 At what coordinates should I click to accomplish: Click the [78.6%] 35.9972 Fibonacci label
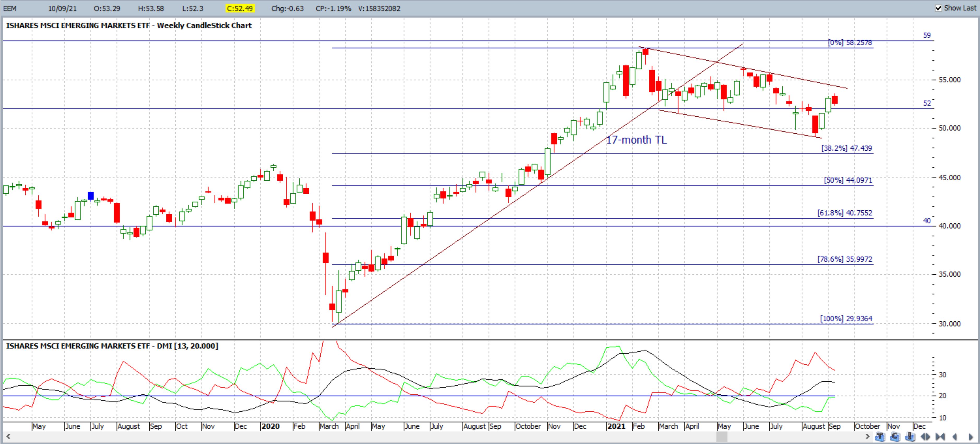pyautogui.click(x=845, y=259)
